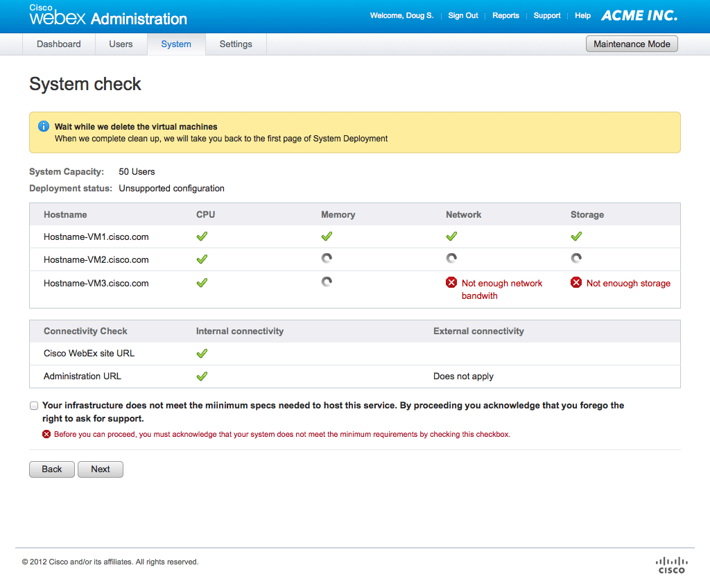Screen dimensions: 710x588
Task: Click the Next button
Action: [x=101, y=469]
